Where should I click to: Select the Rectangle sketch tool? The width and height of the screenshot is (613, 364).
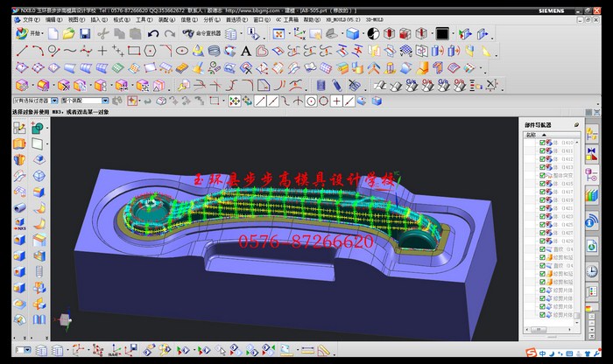tap(134, 51)
